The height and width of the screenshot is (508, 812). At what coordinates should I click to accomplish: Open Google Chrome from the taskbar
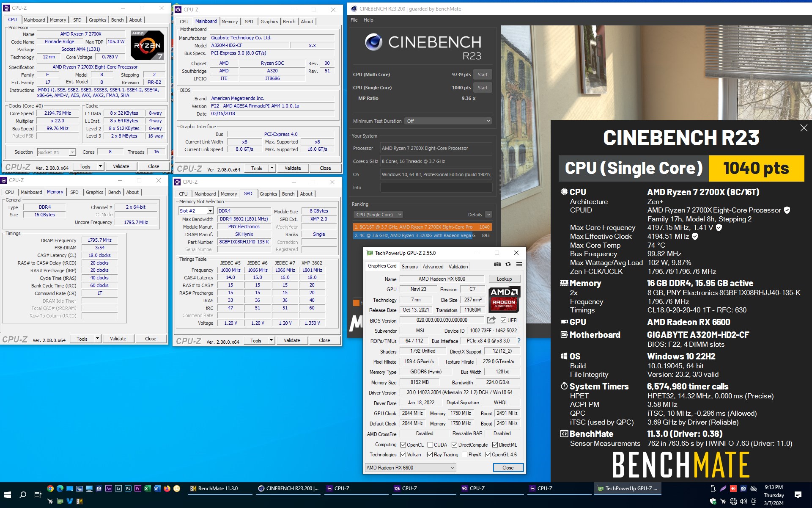(x=50, y=489)
